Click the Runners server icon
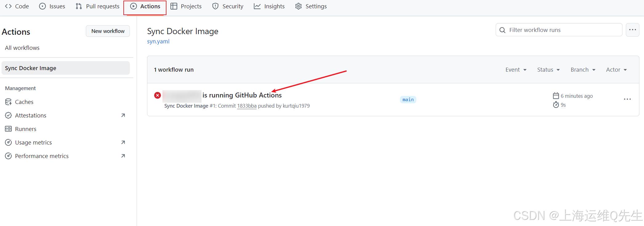644x226 pixels. point(8,129)
